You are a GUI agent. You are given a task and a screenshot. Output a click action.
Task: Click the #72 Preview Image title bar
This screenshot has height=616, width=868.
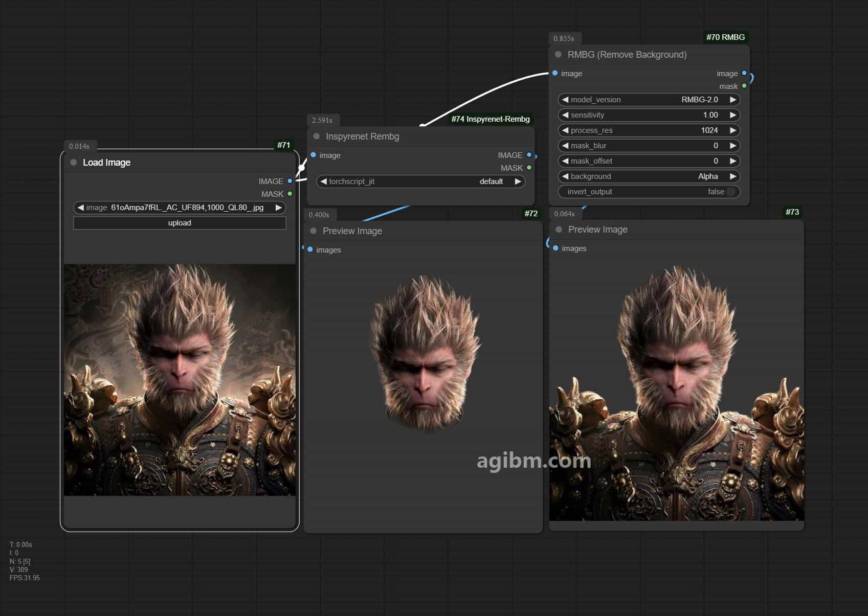pos(423,231)
